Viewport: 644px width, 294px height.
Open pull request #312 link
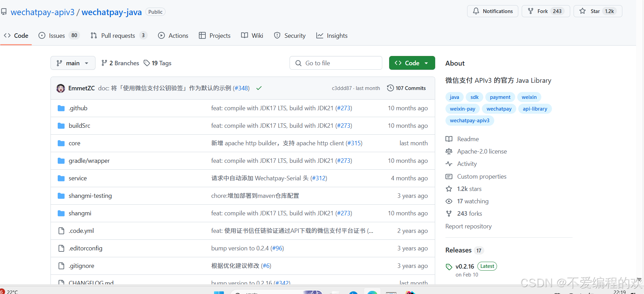[319, 178]
